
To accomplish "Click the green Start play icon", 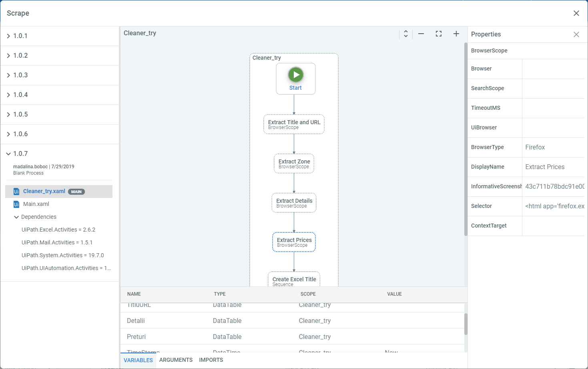I will pos(295,75).
